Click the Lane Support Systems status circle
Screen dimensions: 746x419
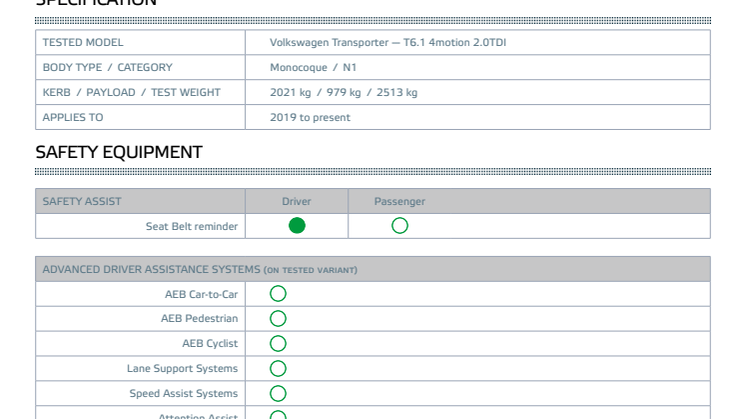click(278, 369)
